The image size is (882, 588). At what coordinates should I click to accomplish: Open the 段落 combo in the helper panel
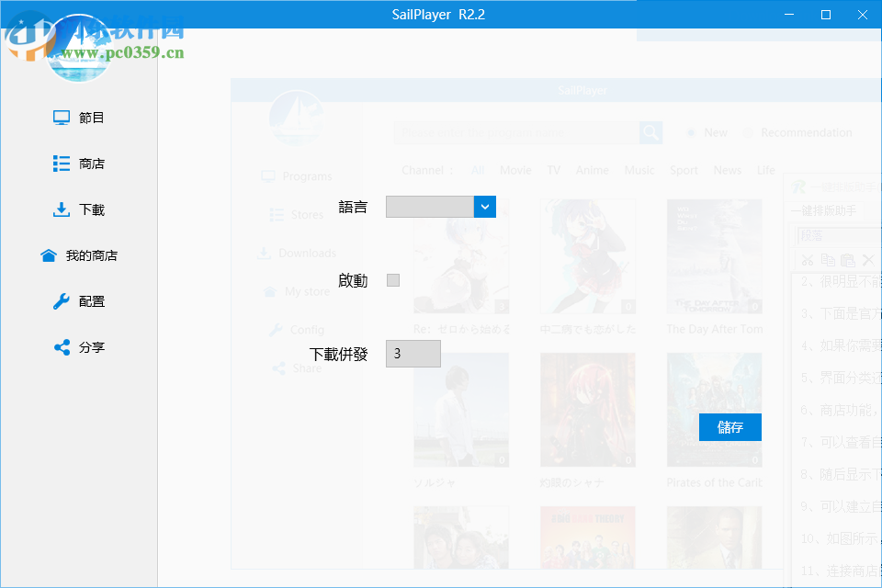836,236
